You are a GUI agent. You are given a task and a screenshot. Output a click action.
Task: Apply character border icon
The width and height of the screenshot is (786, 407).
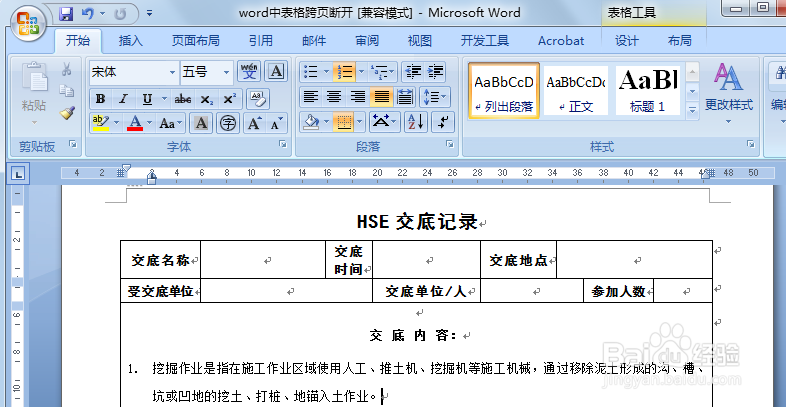point(276,72)
